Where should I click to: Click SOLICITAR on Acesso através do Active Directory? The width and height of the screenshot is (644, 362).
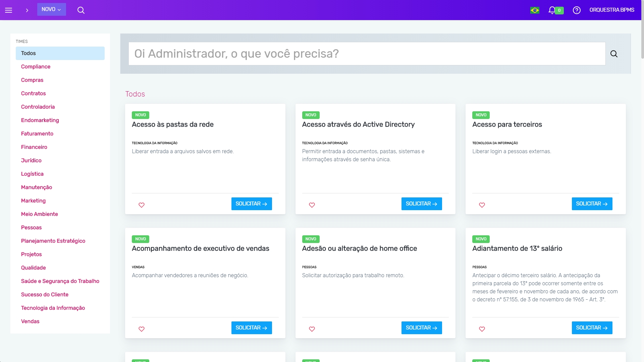tap(422, 203)
